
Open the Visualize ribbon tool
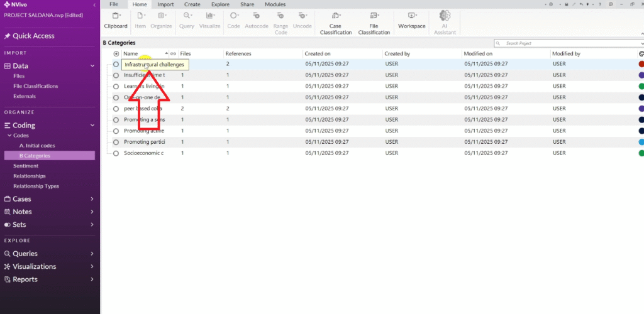pyautogui.click(x=209, y=19)
